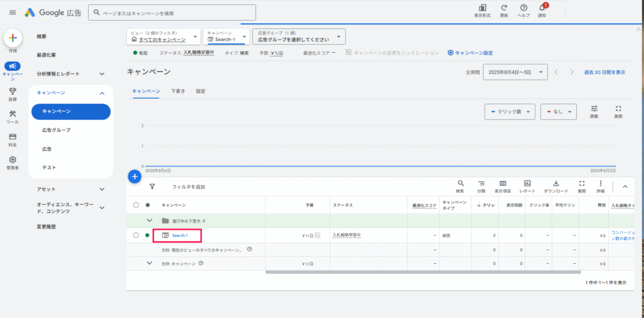Click the 分類 segment icon

481,184
